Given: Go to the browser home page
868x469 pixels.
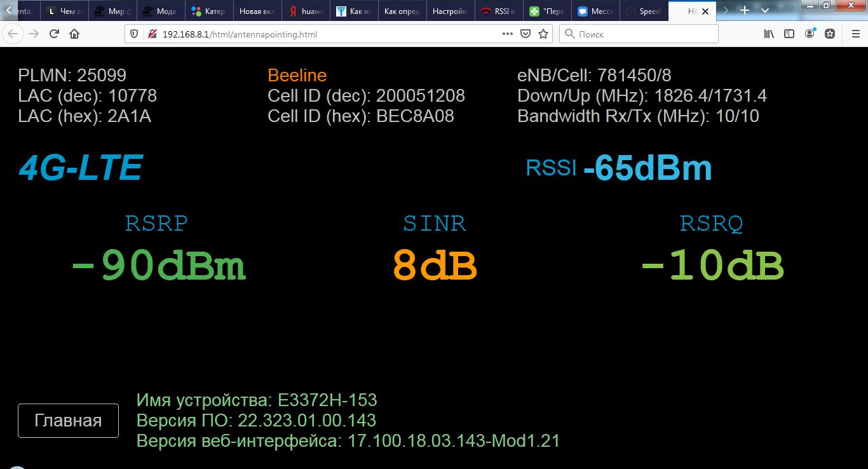Looking at the screenshot, I should click(x=74, y=34).
